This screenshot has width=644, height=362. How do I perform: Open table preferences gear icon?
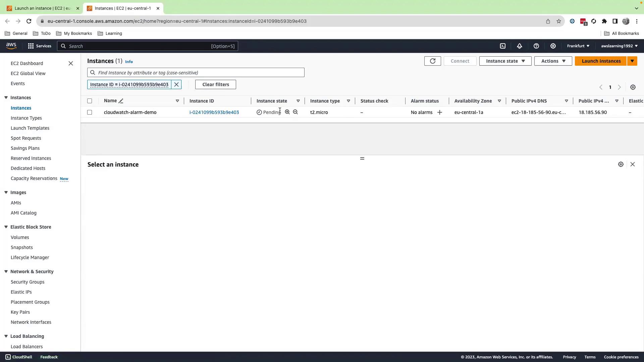(x=633, y=87)
